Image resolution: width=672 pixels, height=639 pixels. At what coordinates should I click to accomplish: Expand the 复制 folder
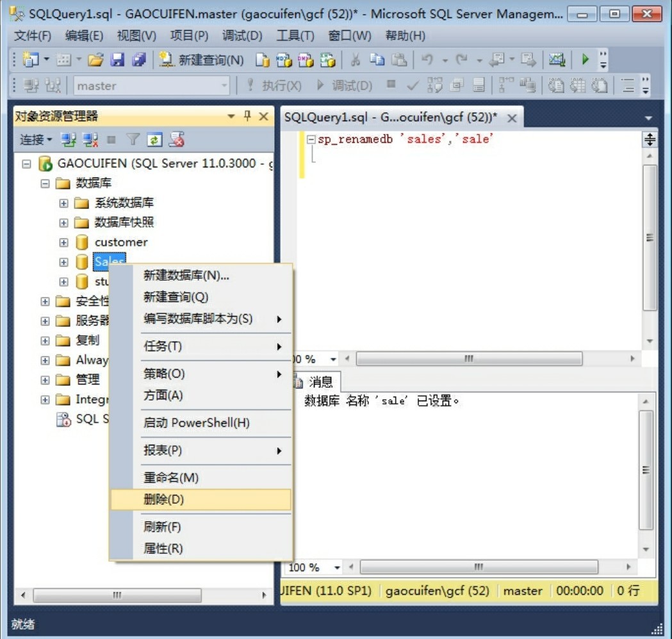point(45,340)
